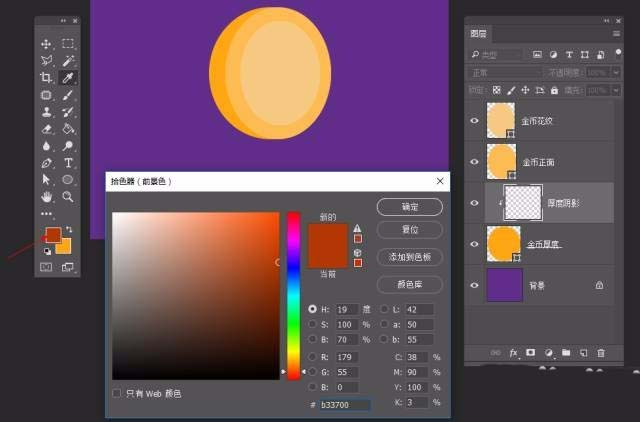640x422 pixels.
Task: Hide the 金币花纹 layer
Action: 474,119
